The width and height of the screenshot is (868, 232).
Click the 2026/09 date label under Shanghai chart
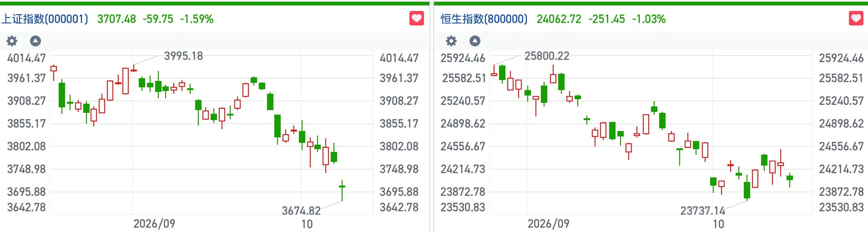pyautogui.click(x=154, y=224)
